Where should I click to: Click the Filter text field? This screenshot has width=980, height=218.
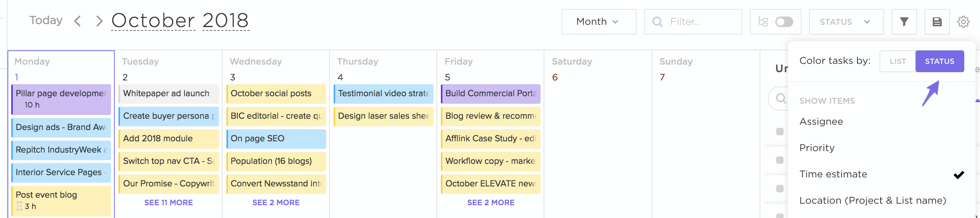700,22
